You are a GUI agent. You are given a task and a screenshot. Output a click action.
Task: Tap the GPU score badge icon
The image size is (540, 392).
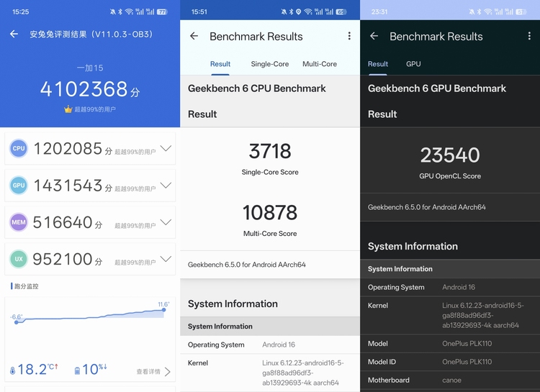(19, 185)
